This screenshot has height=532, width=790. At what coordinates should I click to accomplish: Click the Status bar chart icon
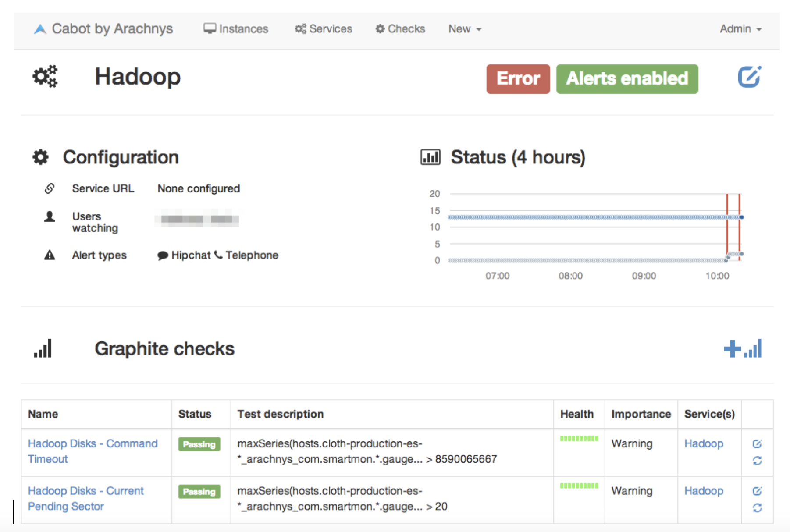tap(430, 157)
